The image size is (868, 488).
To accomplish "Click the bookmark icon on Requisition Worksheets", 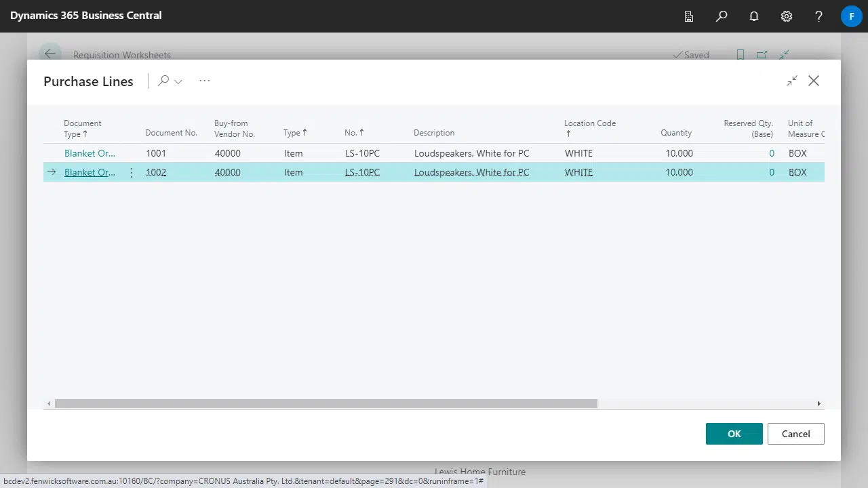I will (x=741, y=55).
